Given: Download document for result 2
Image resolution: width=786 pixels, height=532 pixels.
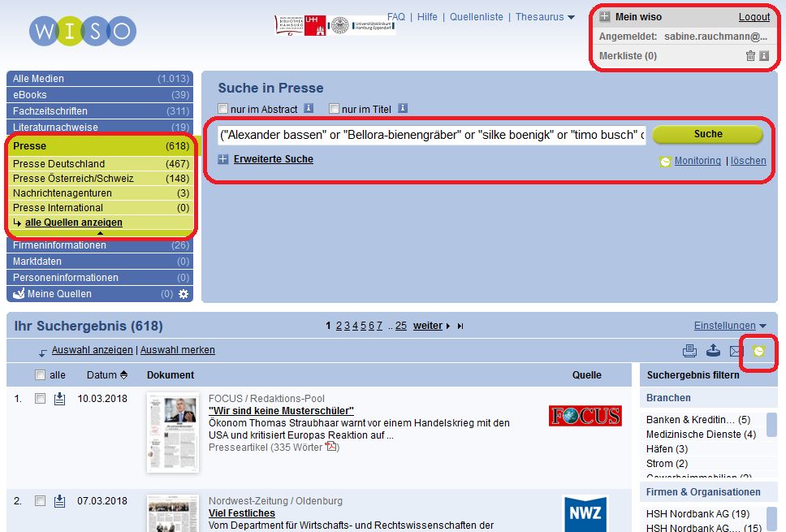Looking at the screenshot, I should [59, 501].
